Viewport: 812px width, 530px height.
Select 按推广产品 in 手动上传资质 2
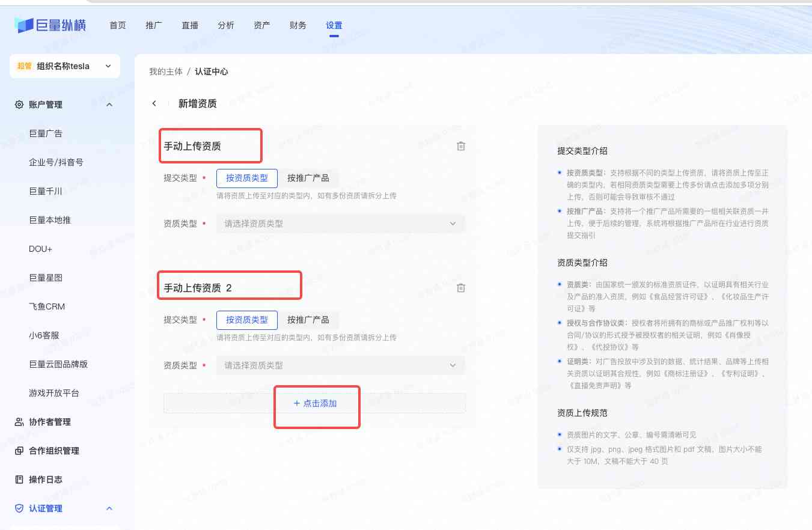[x=308, y=320]
